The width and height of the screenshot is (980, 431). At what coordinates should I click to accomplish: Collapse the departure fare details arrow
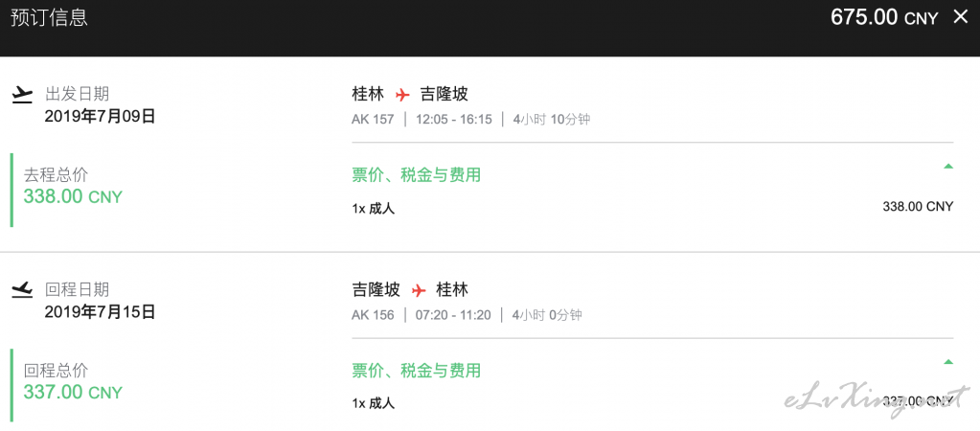coord(948,166)
